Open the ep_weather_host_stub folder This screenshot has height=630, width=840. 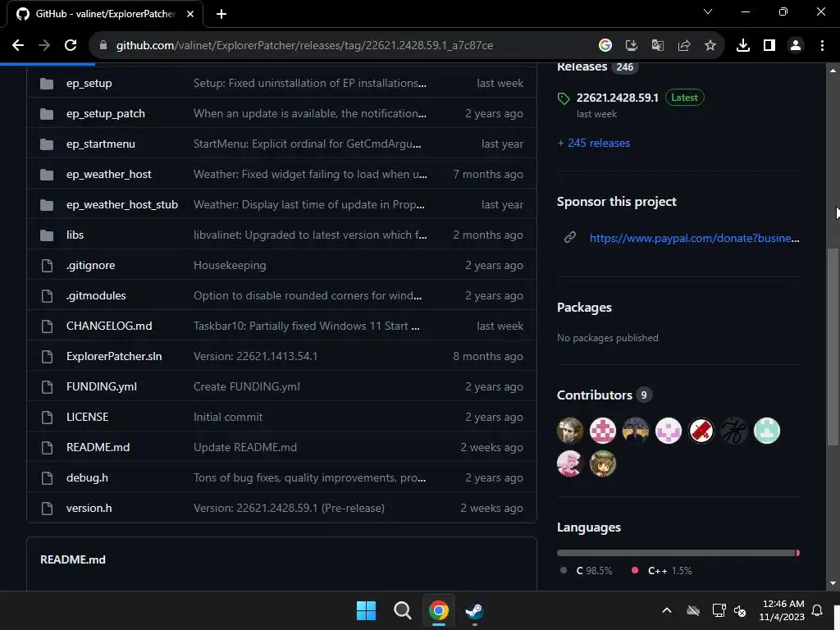pos(122,204)
